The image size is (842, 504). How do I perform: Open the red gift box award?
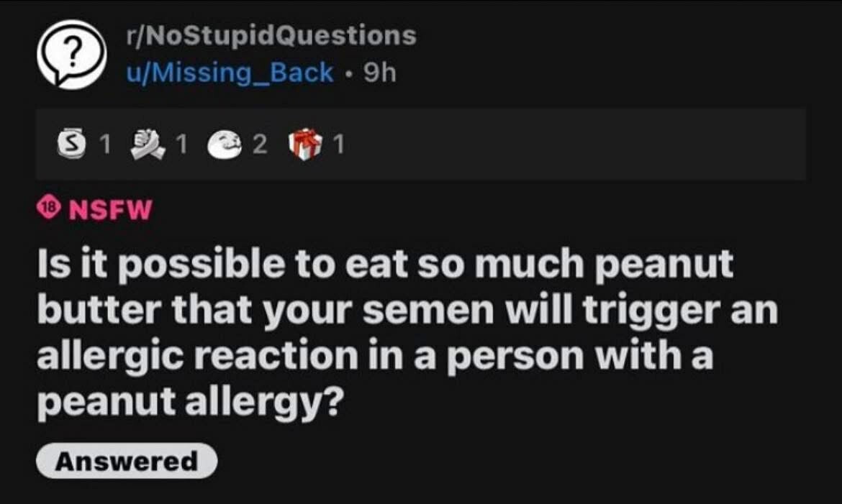[305, 144]
